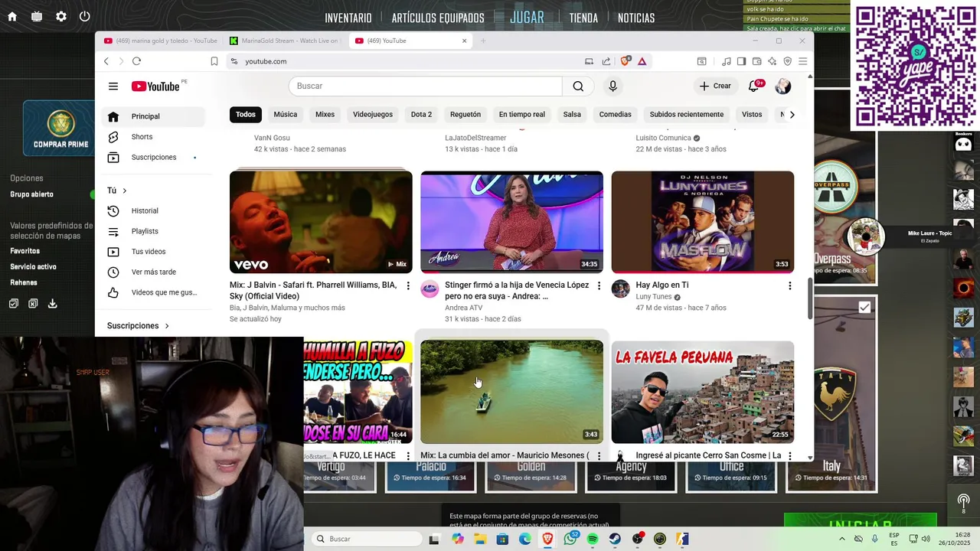
Task: Open the Lunytunes Mas Flow thumbnail
Action: [x=702, y=222]
